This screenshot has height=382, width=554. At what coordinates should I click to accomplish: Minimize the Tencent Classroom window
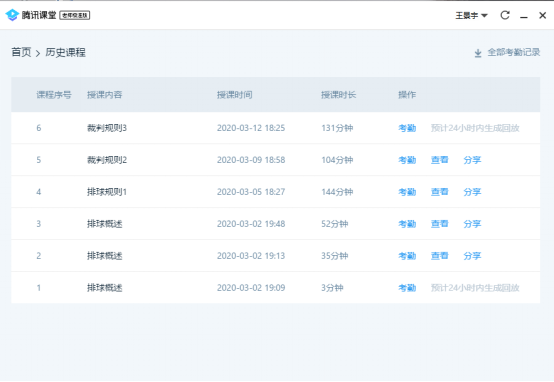524,16
